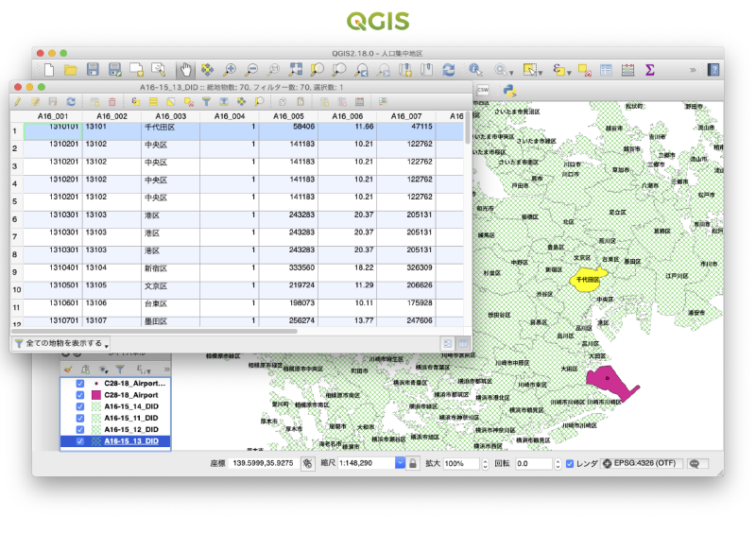The image size is (756, 534).
Task: Click the Deselect Features icon in main toolbar
Action: (x=584, y=71)
